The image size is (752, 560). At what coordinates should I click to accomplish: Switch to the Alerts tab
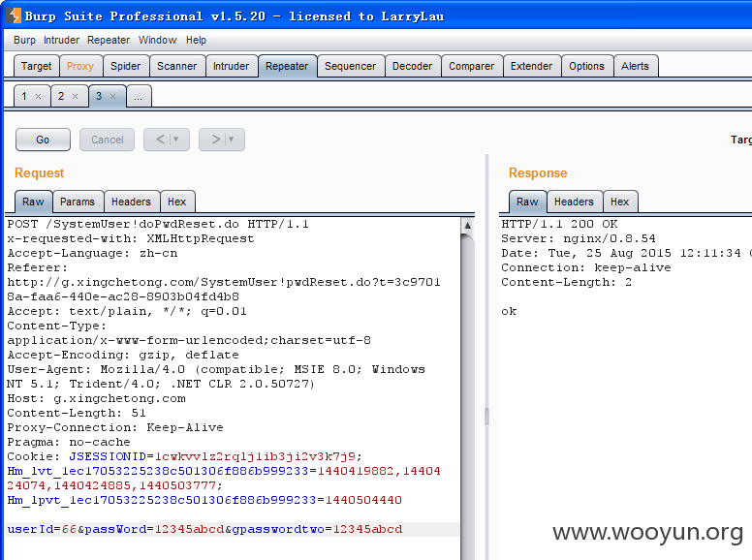[635, 66]
